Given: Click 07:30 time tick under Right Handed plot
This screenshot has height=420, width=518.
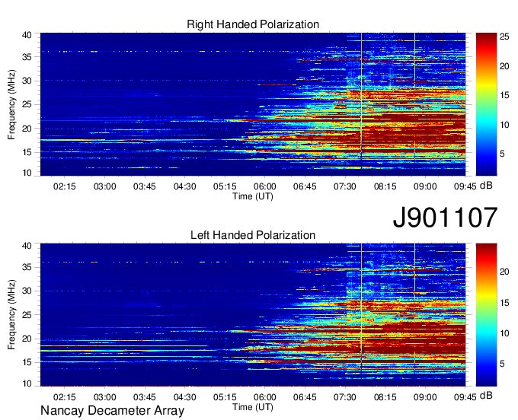Looking at the screenshot, I should [345, 186].
